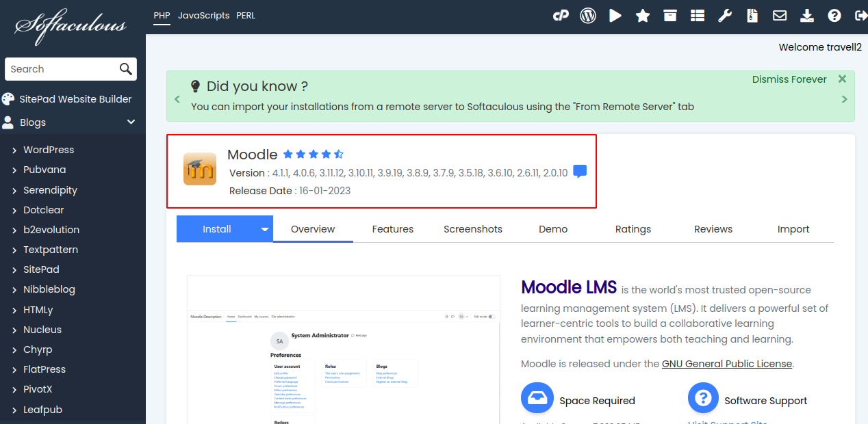
Task: Open the Features tab
Action: pos(393,229)
